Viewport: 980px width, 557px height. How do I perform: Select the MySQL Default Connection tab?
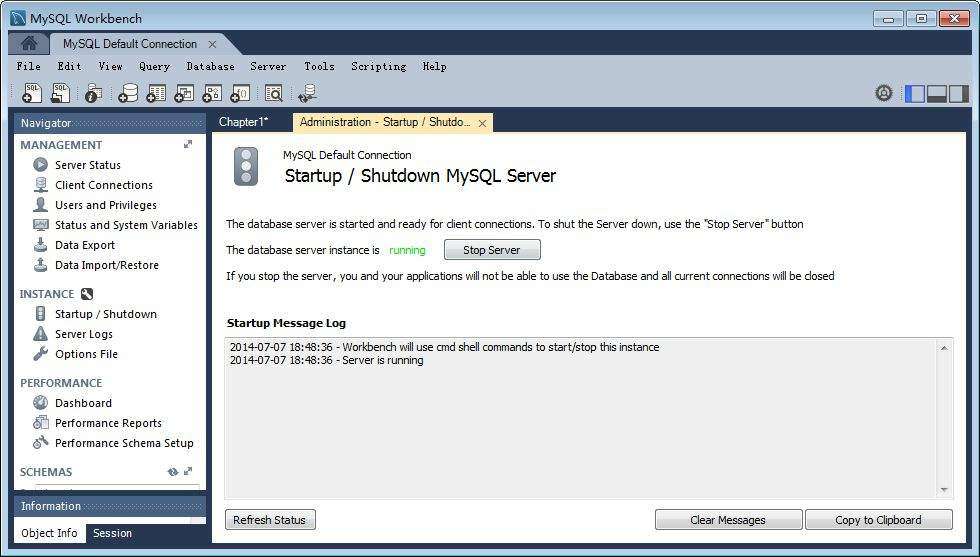130,44
